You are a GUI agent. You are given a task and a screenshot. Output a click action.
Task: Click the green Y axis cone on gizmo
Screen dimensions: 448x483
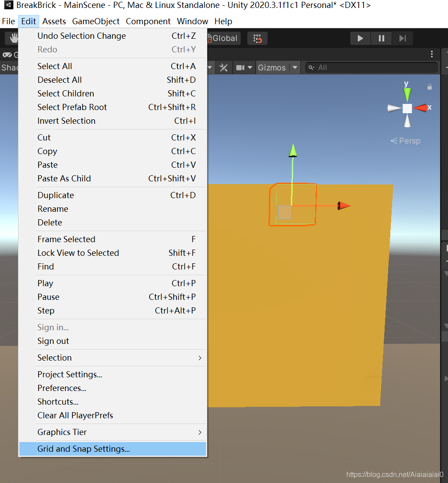point(407,95)
